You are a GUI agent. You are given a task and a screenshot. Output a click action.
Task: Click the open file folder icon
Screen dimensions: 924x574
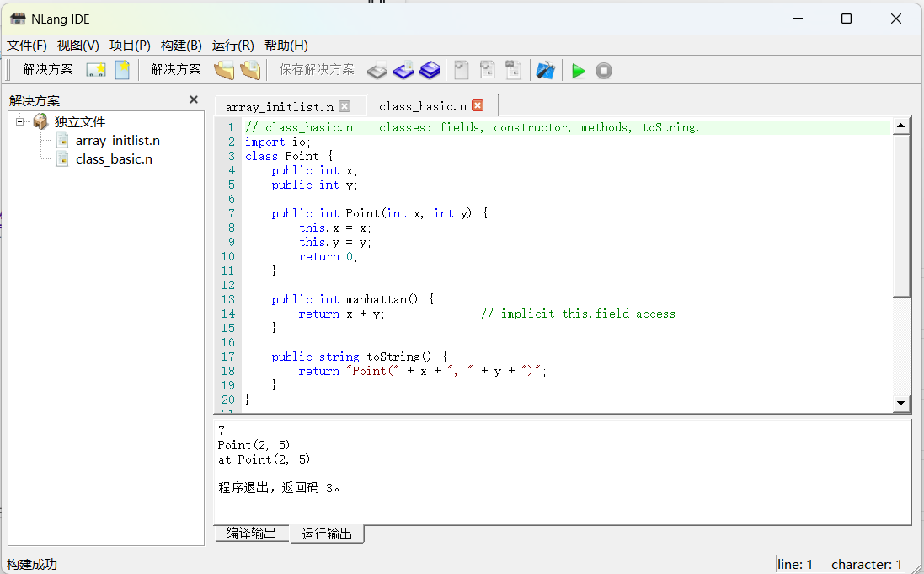tap(250, 70)
